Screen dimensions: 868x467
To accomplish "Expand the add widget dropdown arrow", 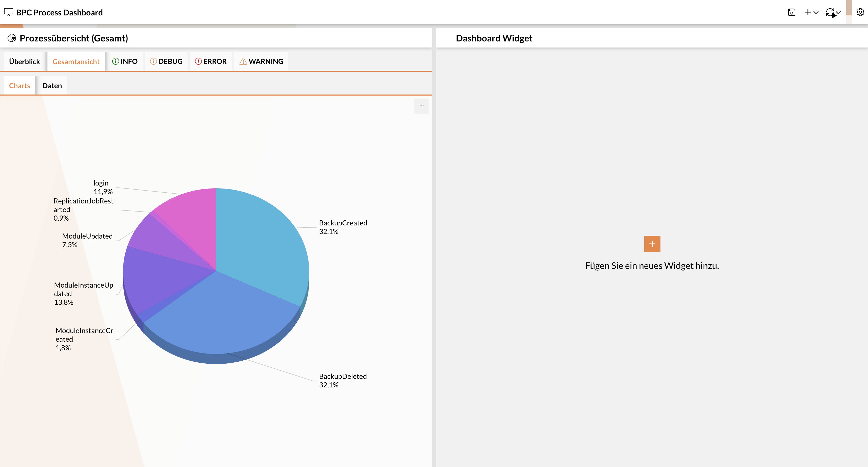I will 816,12.
